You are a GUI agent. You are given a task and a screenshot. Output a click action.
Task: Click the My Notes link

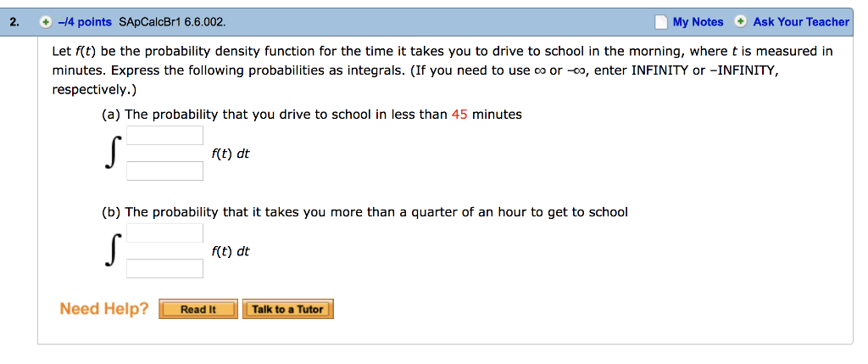pyautogui.click(x=698, y=22)
